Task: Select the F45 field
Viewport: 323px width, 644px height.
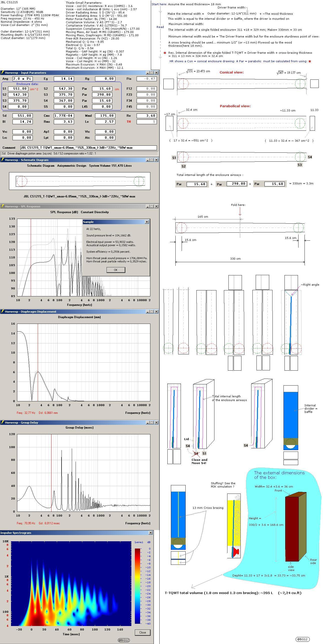Action: click(x=146, y=107)
